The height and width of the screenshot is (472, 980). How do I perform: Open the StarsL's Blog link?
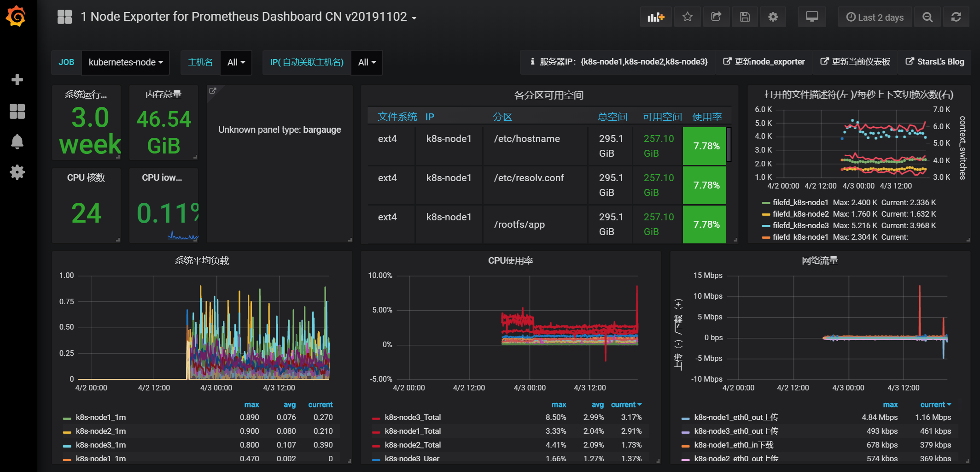[935, 62]
